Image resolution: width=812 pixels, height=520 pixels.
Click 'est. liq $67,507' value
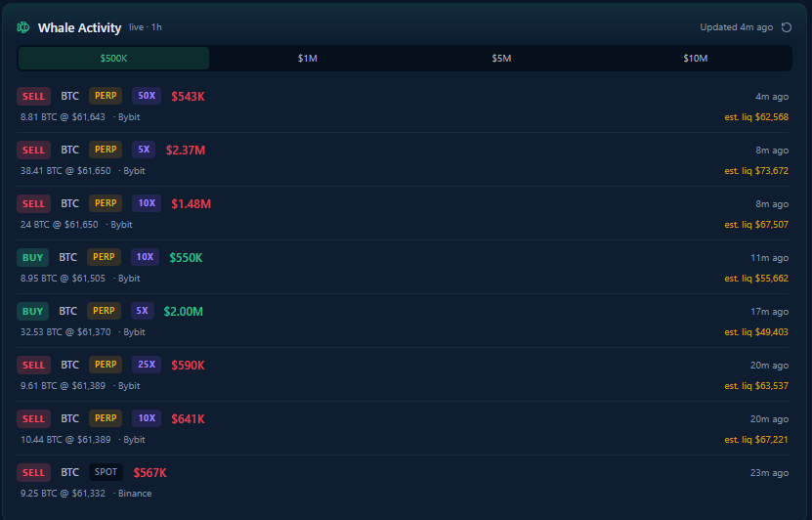tap(756, 225)
